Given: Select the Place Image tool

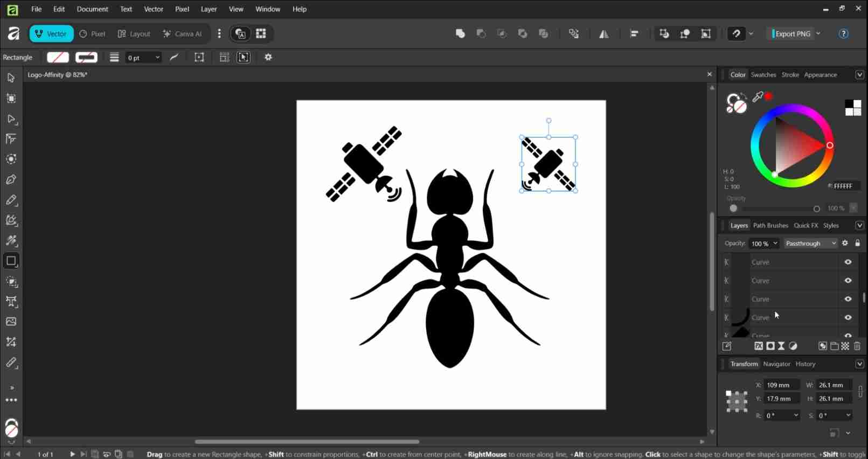Looking at the screenshot, I should 11,322.
